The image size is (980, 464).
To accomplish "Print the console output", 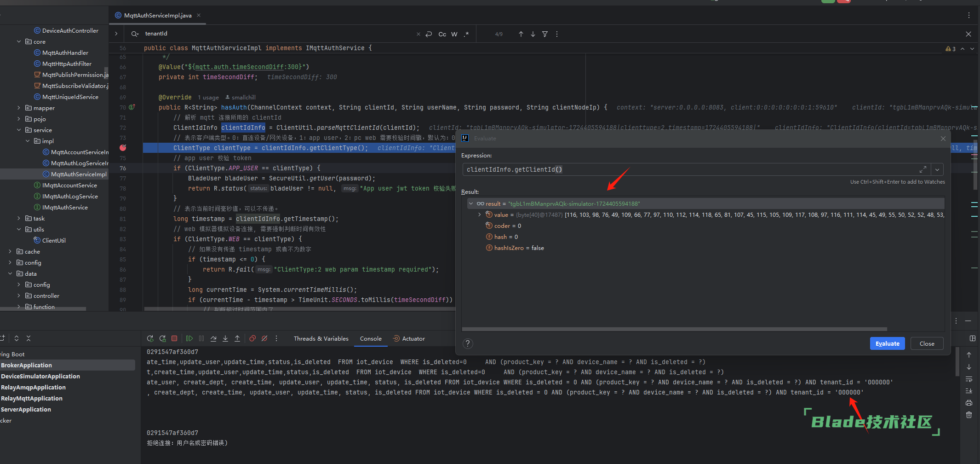I will pos(969,403).
